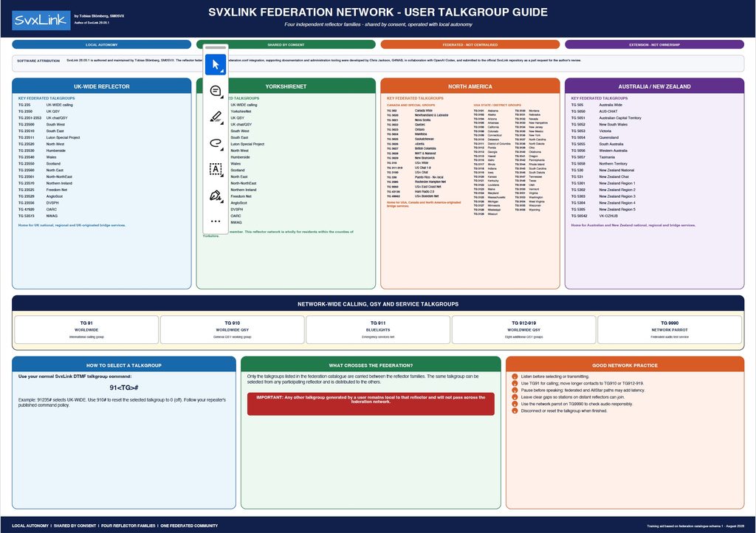This screenshot has width=756, height=533.
Task: Click the 'TG 2350' UK QSY row
Action: tap(39, 111)
